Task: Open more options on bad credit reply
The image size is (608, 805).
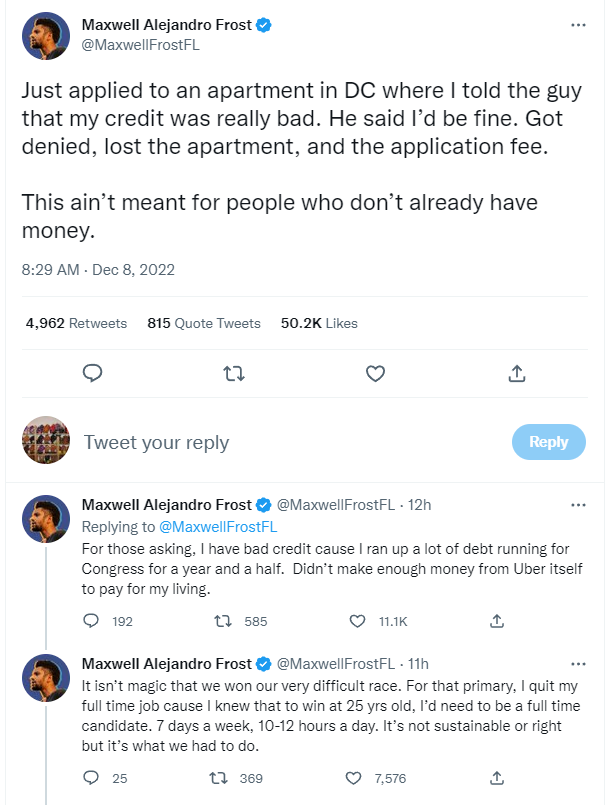Action: pos(578,505)
